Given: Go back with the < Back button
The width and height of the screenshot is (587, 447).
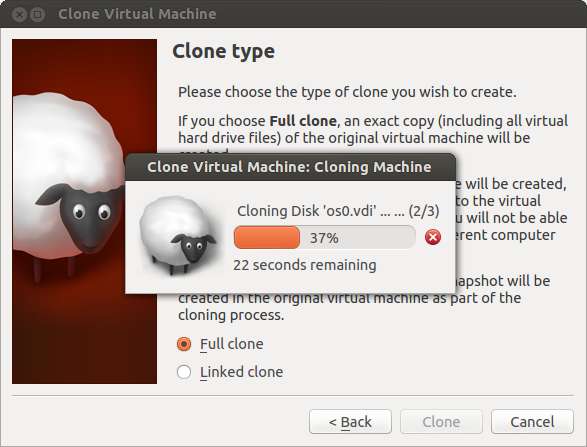Looking at the screenshot, I should point(350,422).
